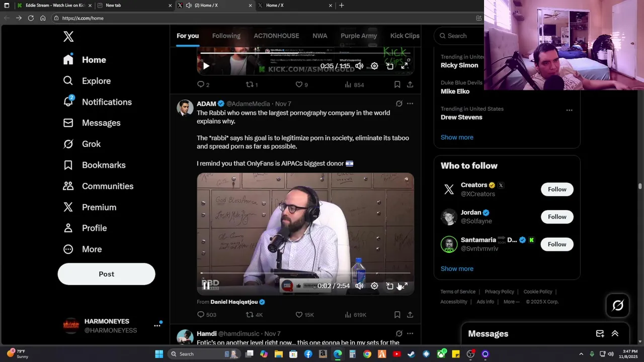Reply to the ADAM post with 503 replies
This screenshot has width=644, height=362.
[206, 315]
